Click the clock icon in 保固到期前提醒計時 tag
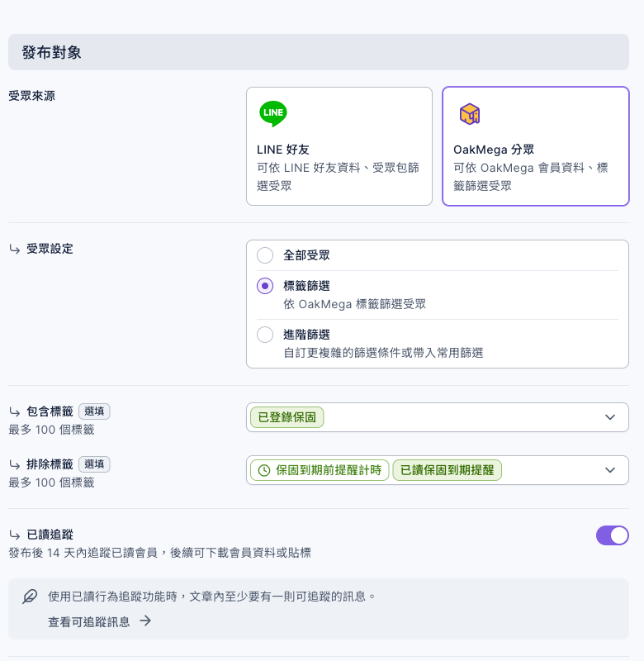Screen dimensions: 644x661 264,470
